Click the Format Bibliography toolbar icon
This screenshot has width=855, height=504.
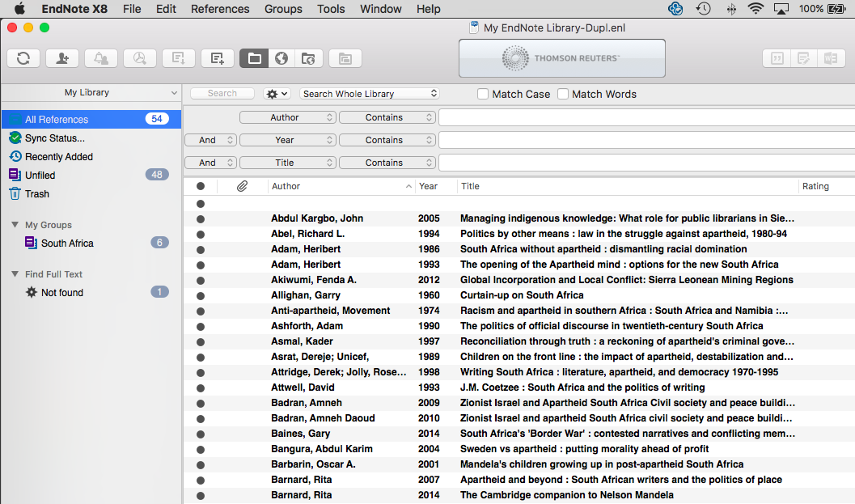[804, 58]
